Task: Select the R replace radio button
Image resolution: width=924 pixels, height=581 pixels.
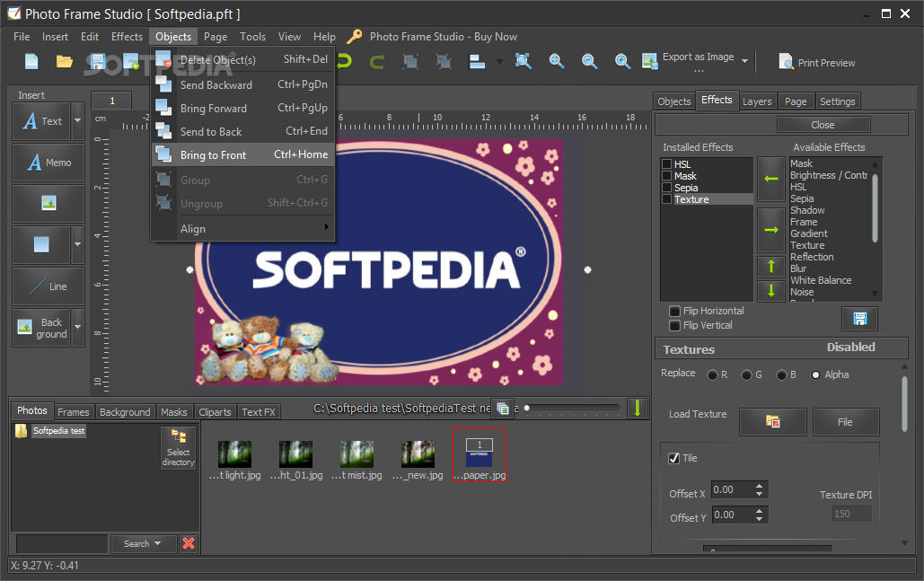Action: 712,374
